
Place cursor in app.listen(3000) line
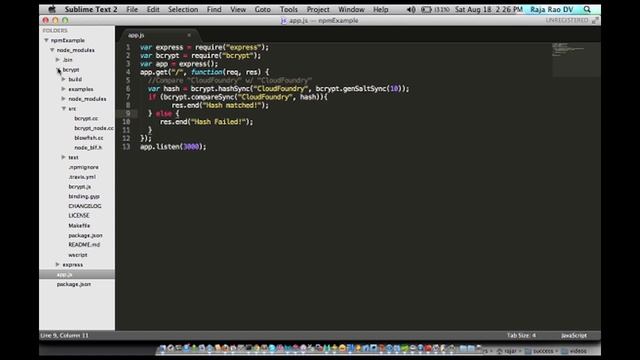[x=173, y=147]
